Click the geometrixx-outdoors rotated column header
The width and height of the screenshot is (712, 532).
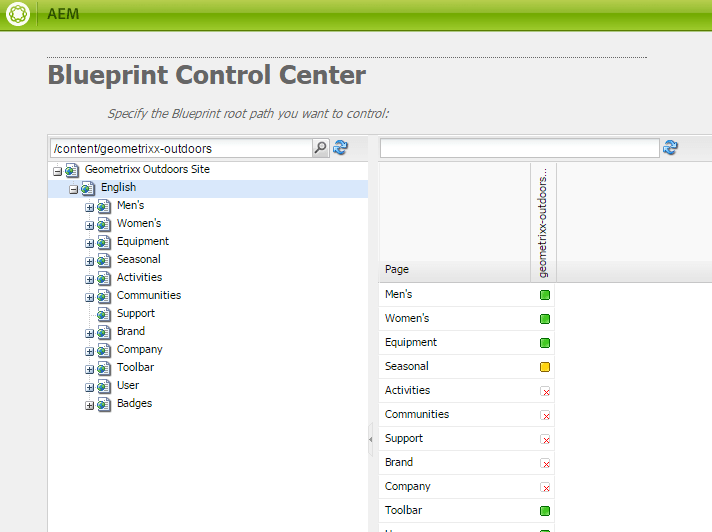tap(543, 222)
